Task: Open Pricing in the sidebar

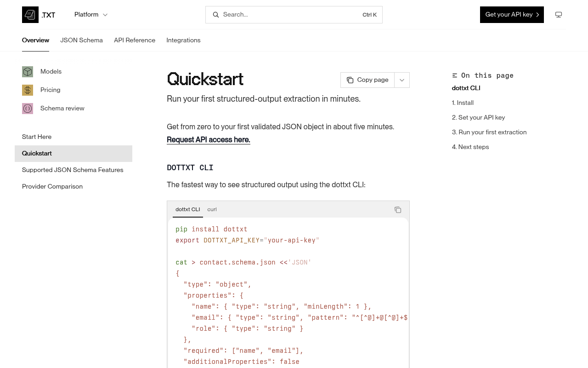Action: click(51, 90)
